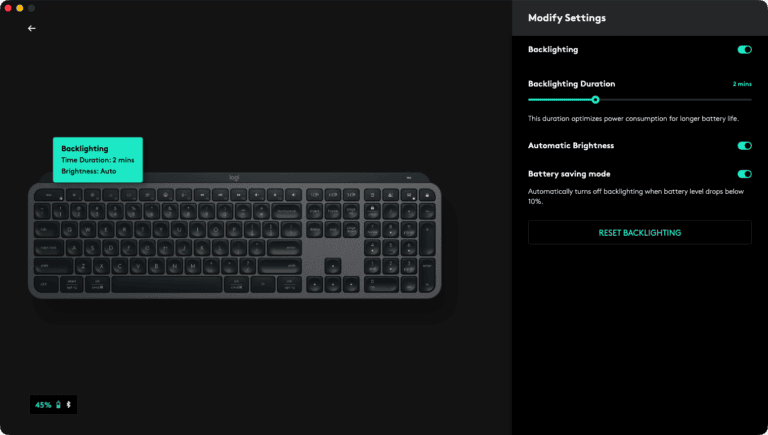Go back using the left arrow
This screenshot has height=435, width=768.
pyautogui.click(x=32, y=28)
